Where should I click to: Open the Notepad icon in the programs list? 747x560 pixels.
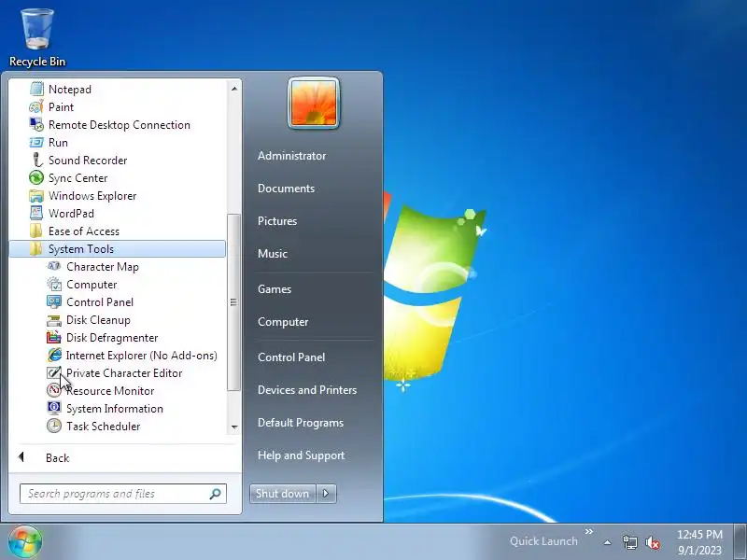[36, 89]
